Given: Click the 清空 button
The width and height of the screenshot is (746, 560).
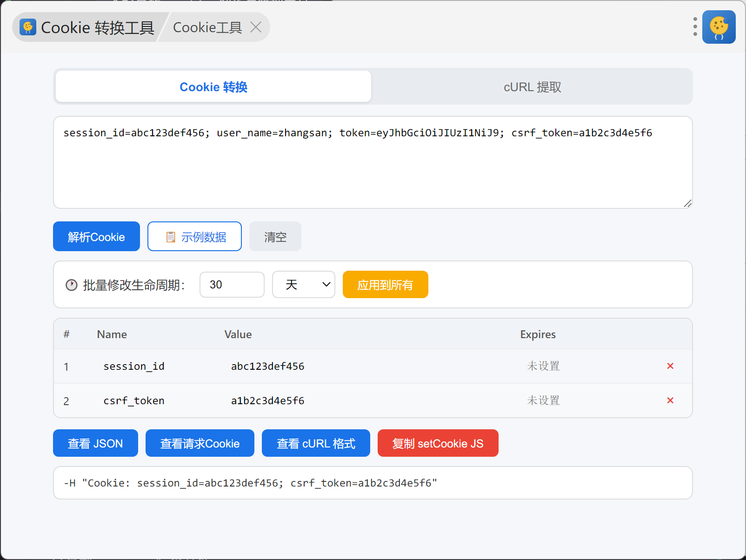Looking at the screenshot, I should click(275, 237).
